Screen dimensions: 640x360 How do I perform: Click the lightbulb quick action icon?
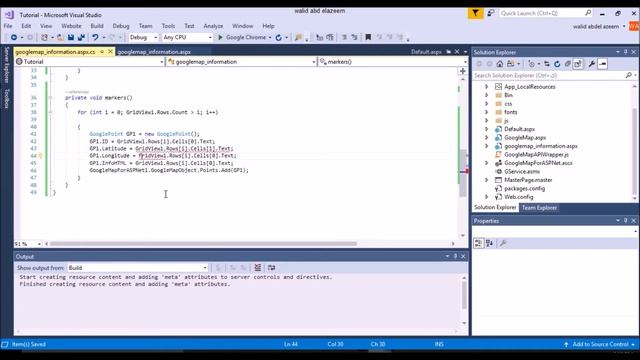coord(40,156)
